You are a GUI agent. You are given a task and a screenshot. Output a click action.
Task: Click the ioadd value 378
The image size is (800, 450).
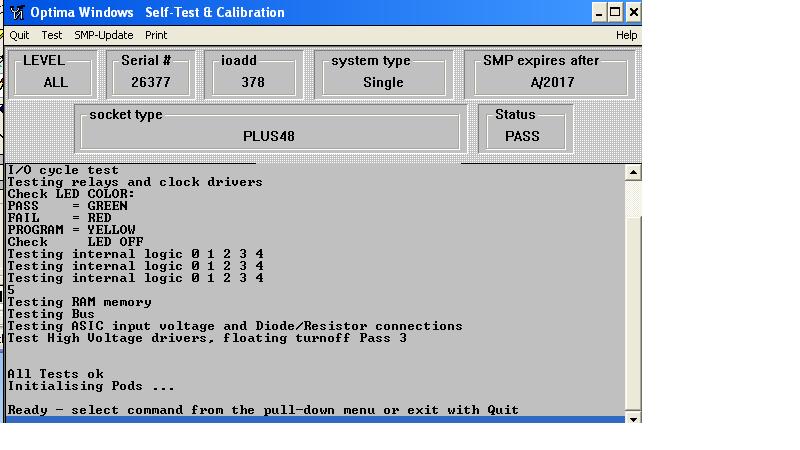[x=253, y=82]
